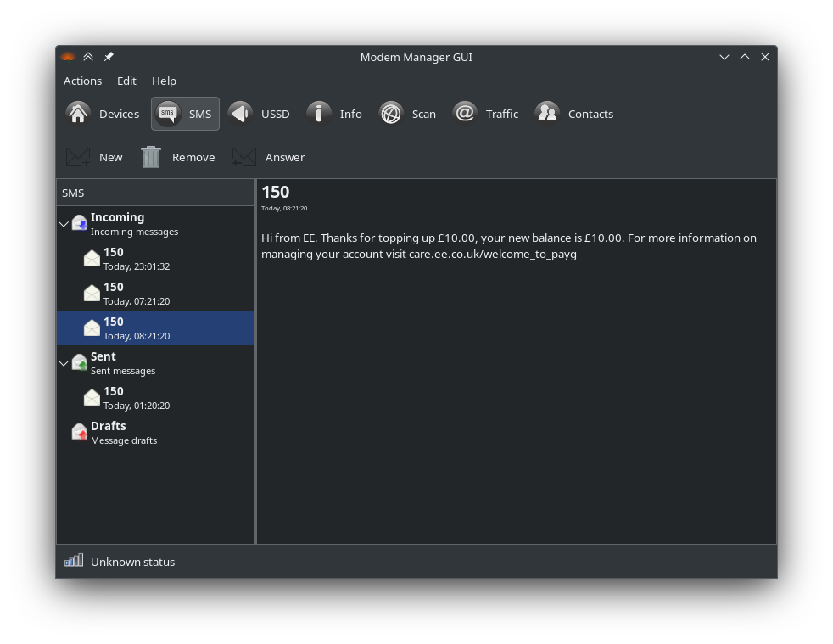This screenshot has width=833, height=644.
Task: Click envelope icon of 08:21:20 message
Action: pyautogui.click(x=92, y=328)
